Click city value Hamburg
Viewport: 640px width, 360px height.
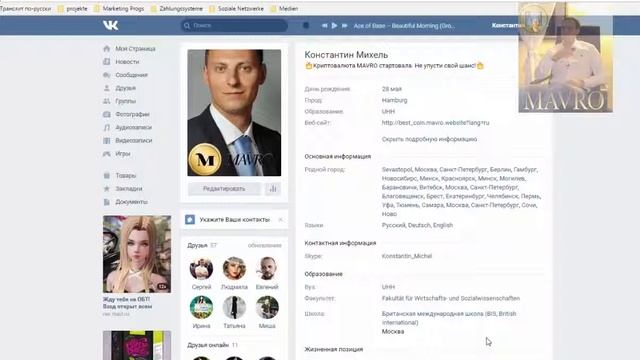tap(394, 100)
